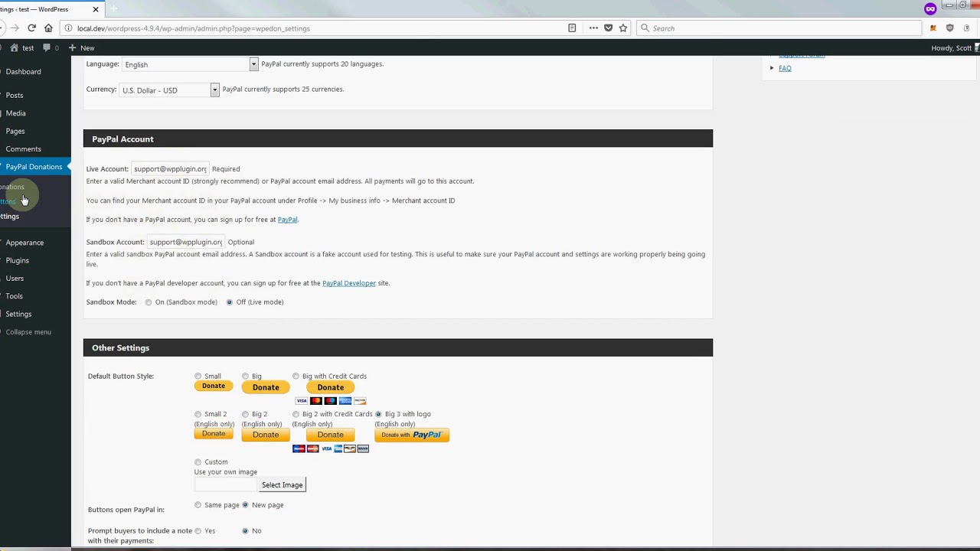The height and width of the screenshot is (551, 980).
Task: Open Dashboard in the admin sidebar
Action: (24, 71)
